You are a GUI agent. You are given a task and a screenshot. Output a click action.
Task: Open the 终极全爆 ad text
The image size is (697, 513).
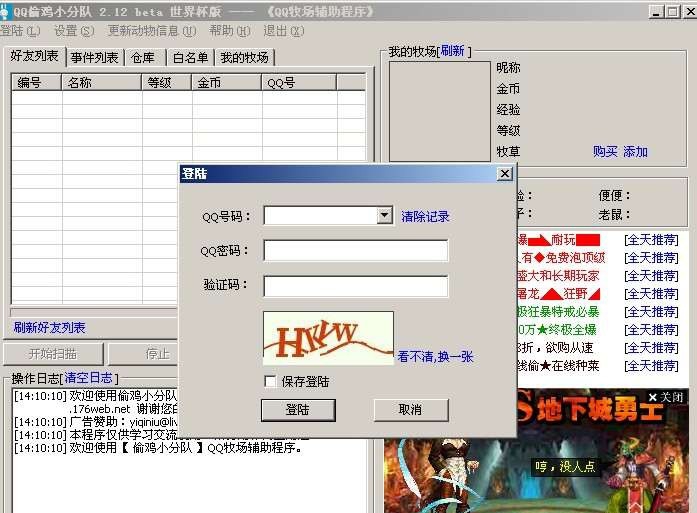(x=557, y=330)
